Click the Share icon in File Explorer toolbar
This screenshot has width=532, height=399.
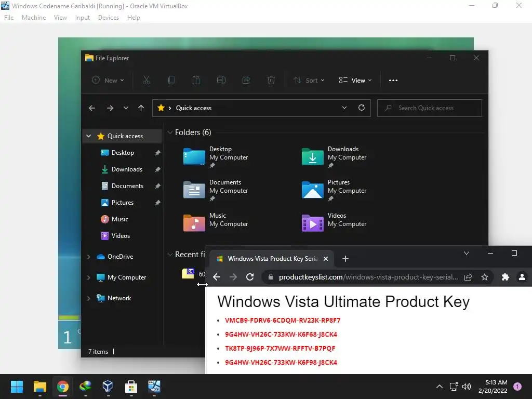click(x=246, y=81)
